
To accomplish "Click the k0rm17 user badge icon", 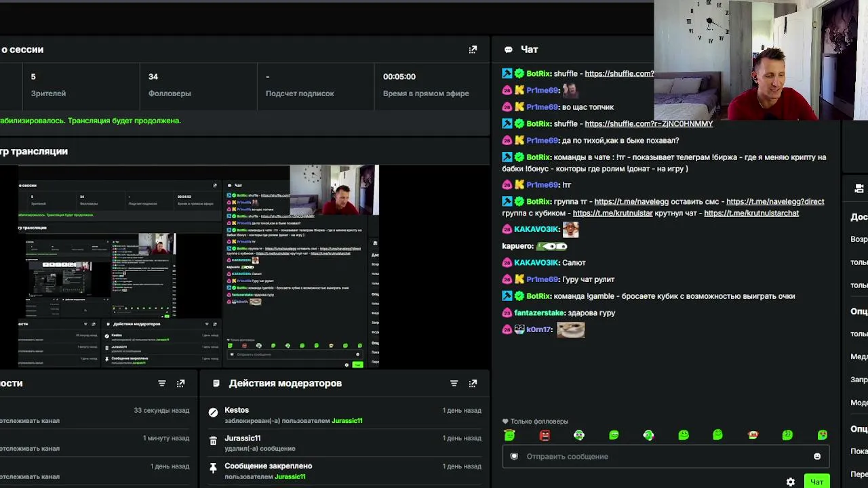I will 519,329.
